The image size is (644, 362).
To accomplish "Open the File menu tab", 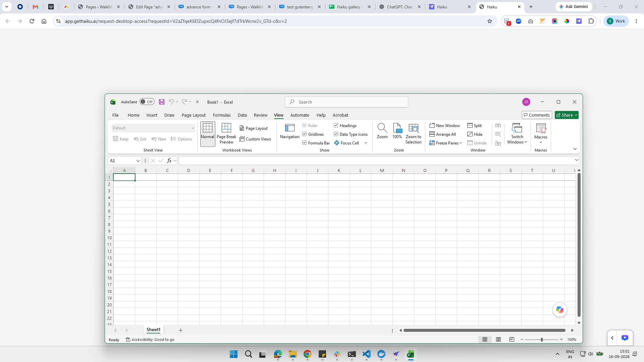I will [x=115, y=115].
